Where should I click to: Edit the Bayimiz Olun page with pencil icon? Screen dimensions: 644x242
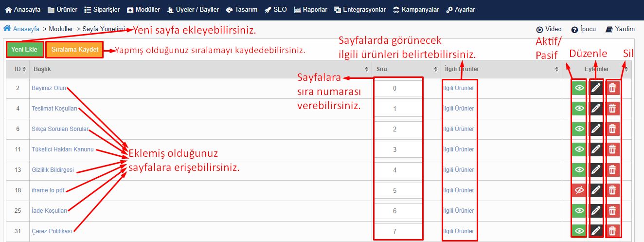click(x=596, y=88)
